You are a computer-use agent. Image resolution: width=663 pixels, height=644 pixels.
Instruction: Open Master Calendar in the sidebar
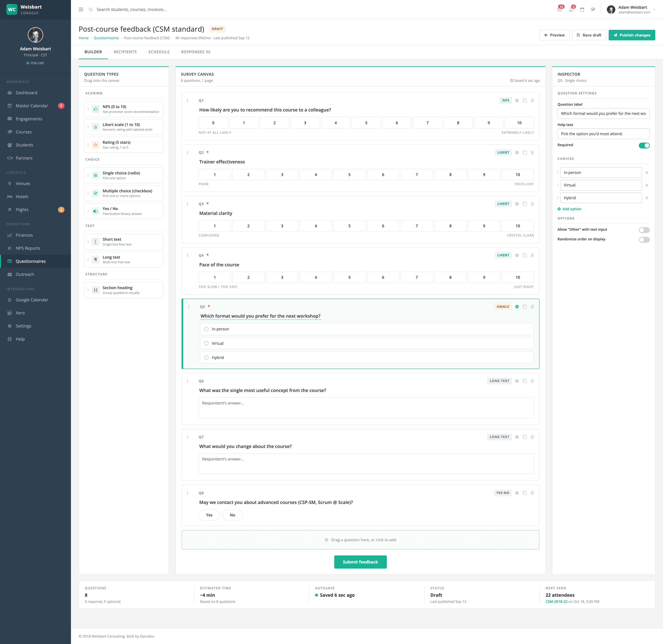(36, 106)
